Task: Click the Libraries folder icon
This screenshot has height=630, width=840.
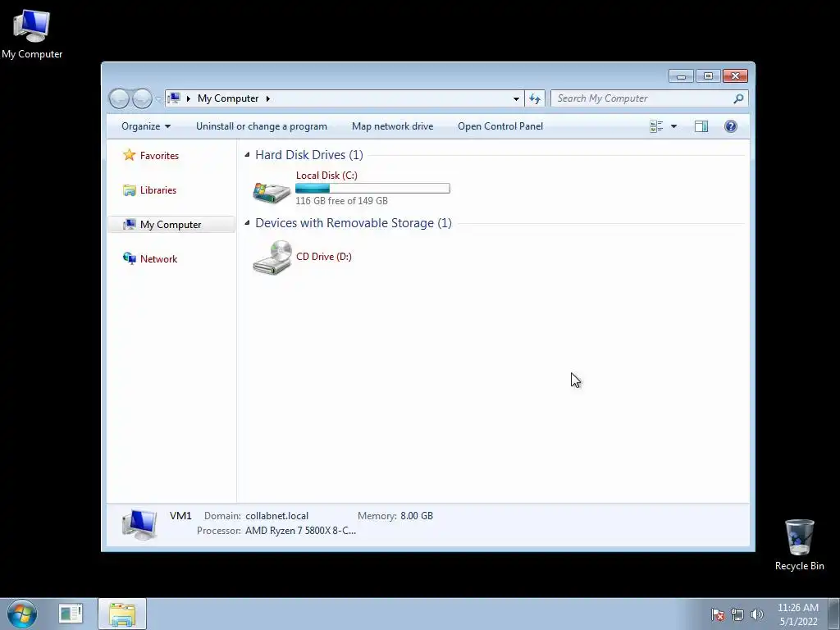Action: point(129,190)
